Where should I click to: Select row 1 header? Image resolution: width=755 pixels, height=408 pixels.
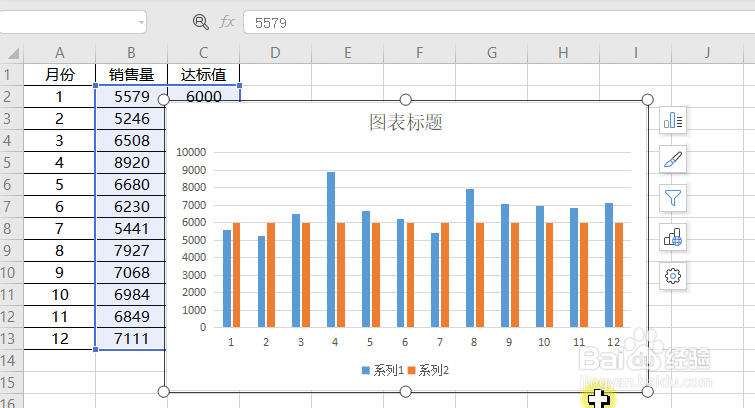coord(11,75)
